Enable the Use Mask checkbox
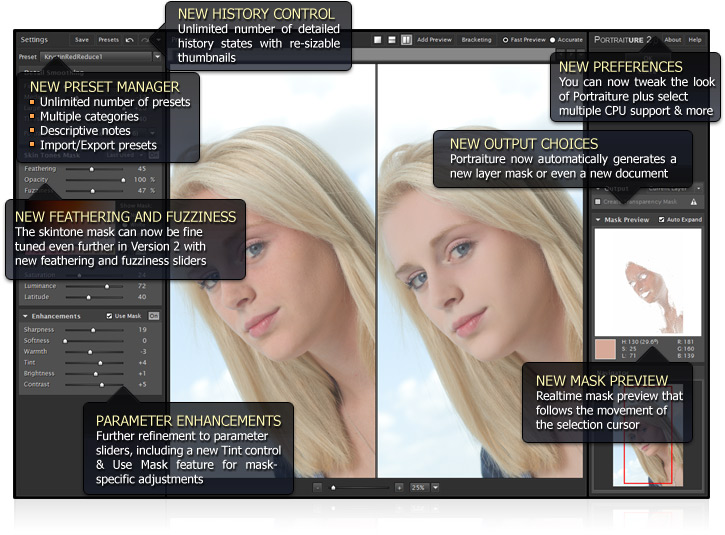Image resolution: width=725 pixels, height=535 pixels. pos(109,315)
